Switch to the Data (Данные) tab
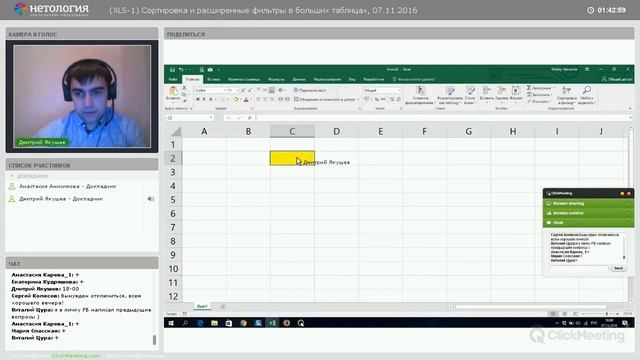Viewport: 640px width, 360px height. tap(299, 79)
